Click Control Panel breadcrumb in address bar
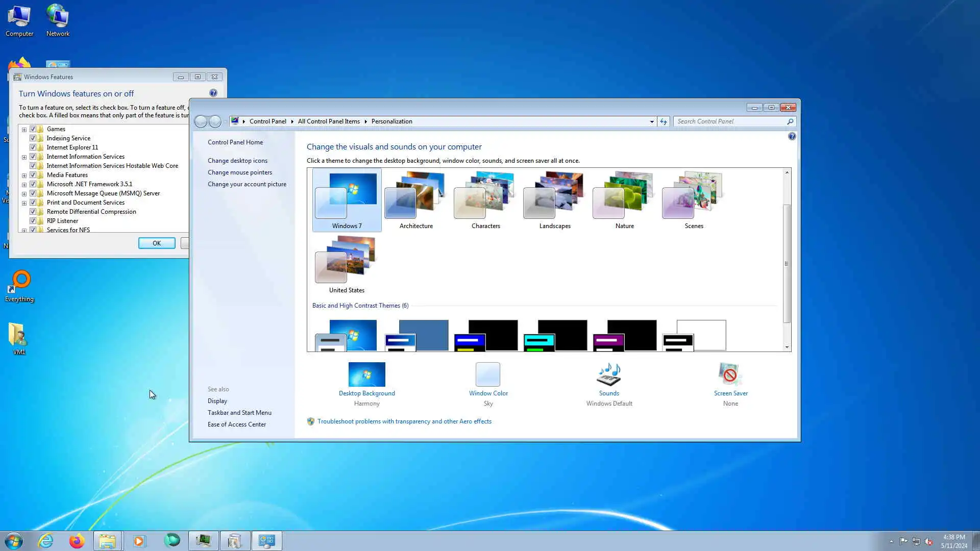Screen dimensions: 980x551 pos(267,121)
